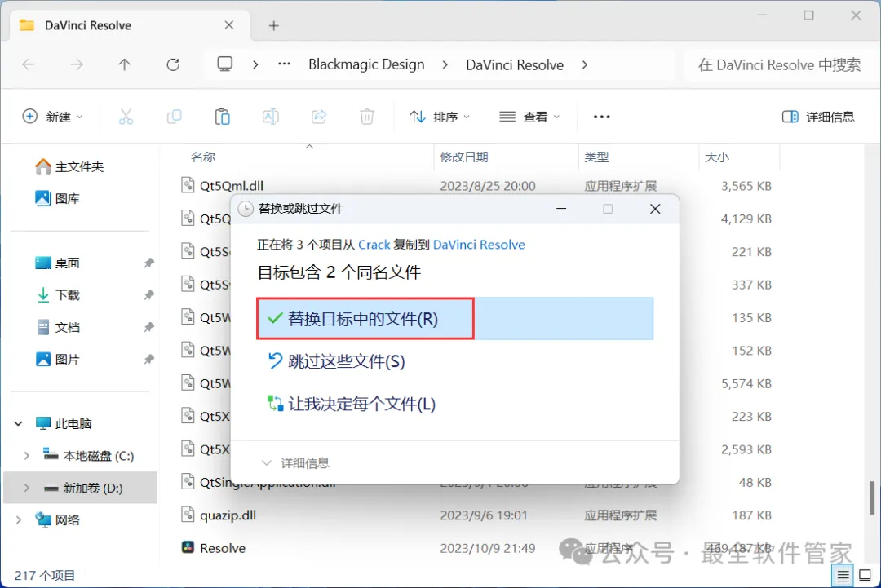Click the DaVinci Resolve destination link in dialog
Viewport: 881px width, 588px height.
pos(480,245)
